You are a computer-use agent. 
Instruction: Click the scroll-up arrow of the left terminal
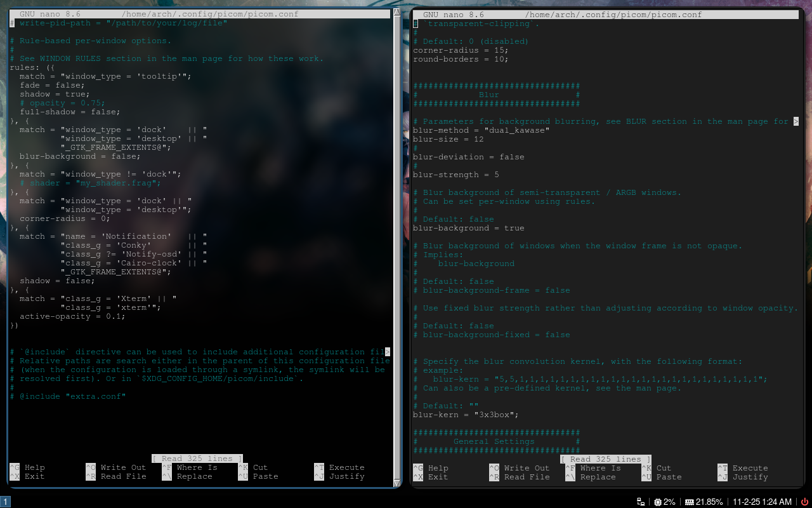click(397, 12)
